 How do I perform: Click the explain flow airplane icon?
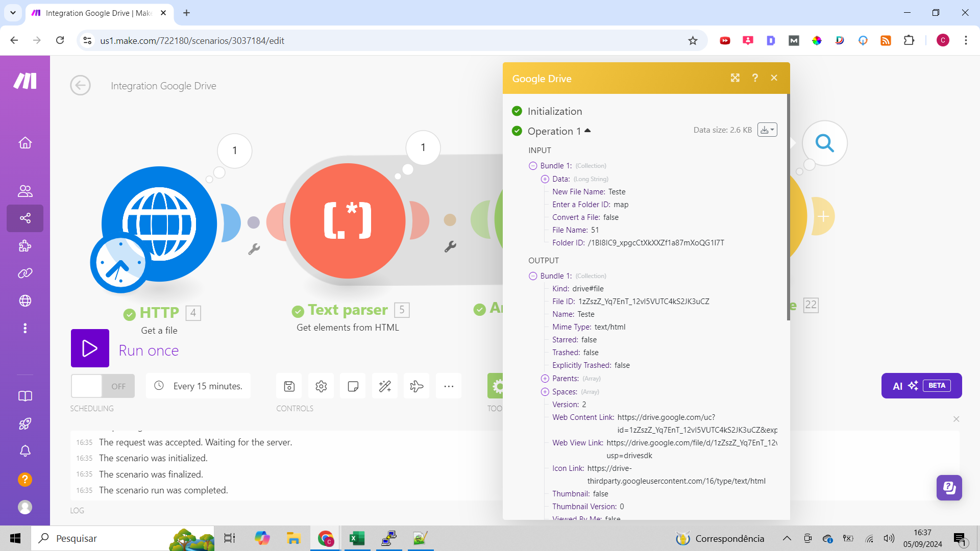coord(416,386)
